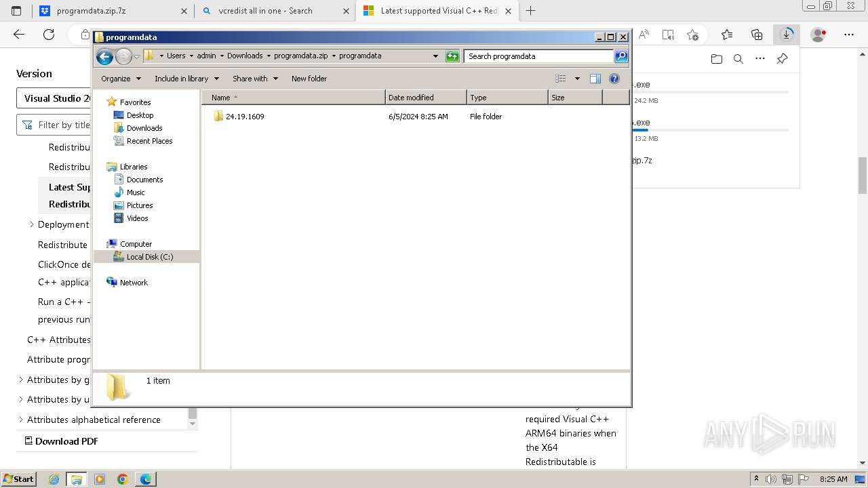868x488 pixels.
Task: Reload the Edge page
Action: point(49,35)
